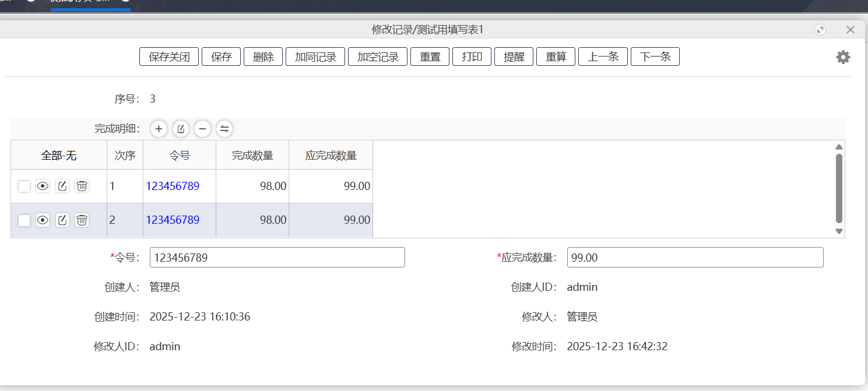Open the 123456789 link in row 1
Screen dimensions: 868x391
(173, 186)
